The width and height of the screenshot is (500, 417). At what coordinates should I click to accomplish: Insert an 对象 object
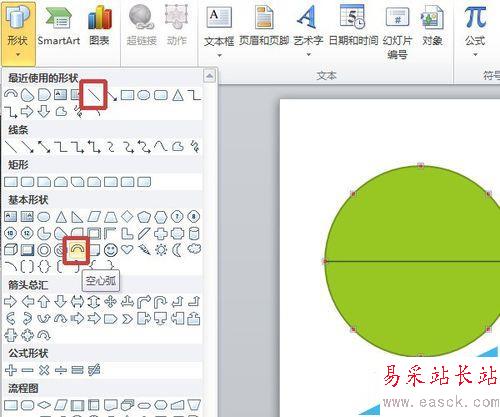coord(432,25)
